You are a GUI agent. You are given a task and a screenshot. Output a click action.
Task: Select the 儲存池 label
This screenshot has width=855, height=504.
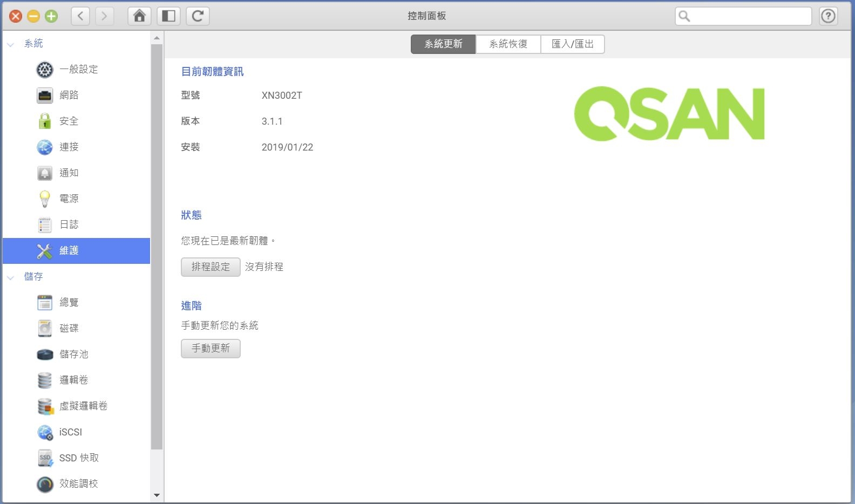(74, 355)
